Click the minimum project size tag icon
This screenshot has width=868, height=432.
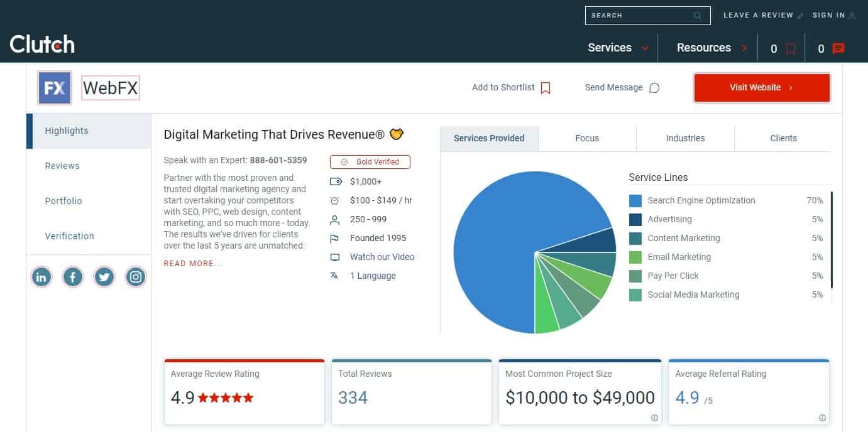tap(335, 181)
